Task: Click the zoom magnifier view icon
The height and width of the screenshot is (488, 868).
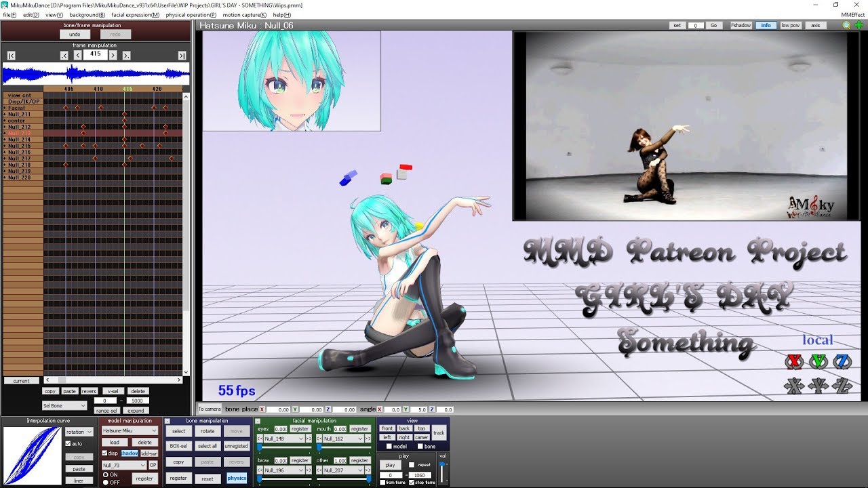Action: pyautogui.click(x=846, y=25)
